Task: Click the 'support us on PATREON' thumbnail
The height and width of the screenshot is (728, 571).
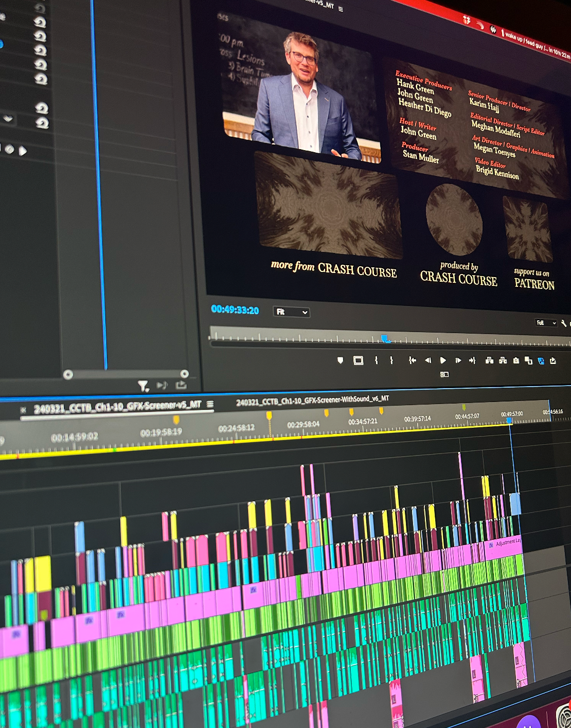Action: 528,230
